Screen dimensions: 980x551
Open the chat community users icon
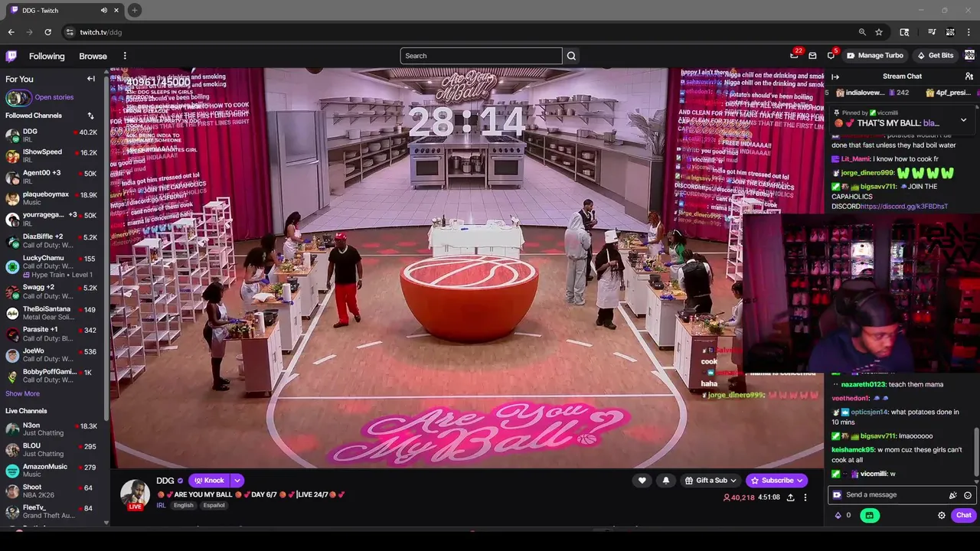(969, 77)
